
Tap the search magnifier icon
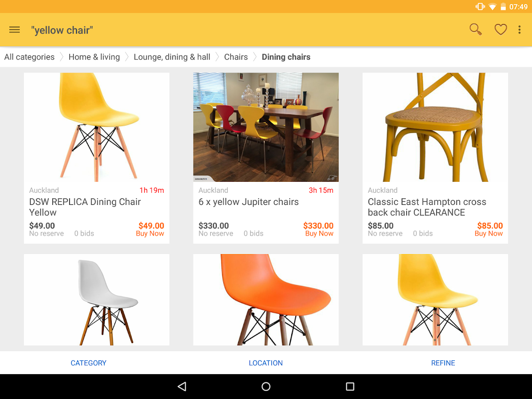476,30
